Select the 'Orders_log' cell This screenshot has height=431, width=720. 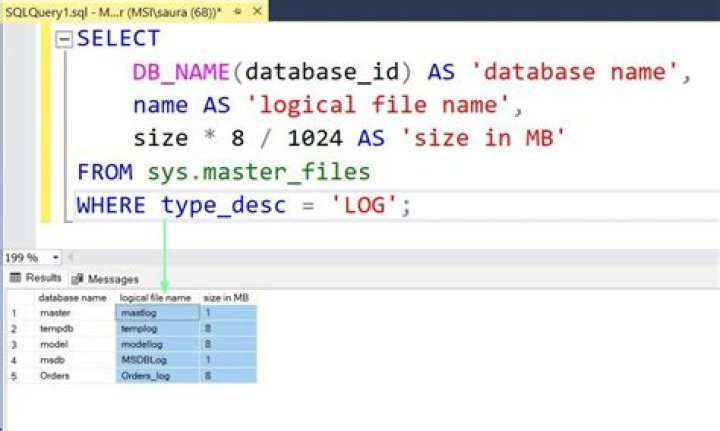click(x=158, y=375)
